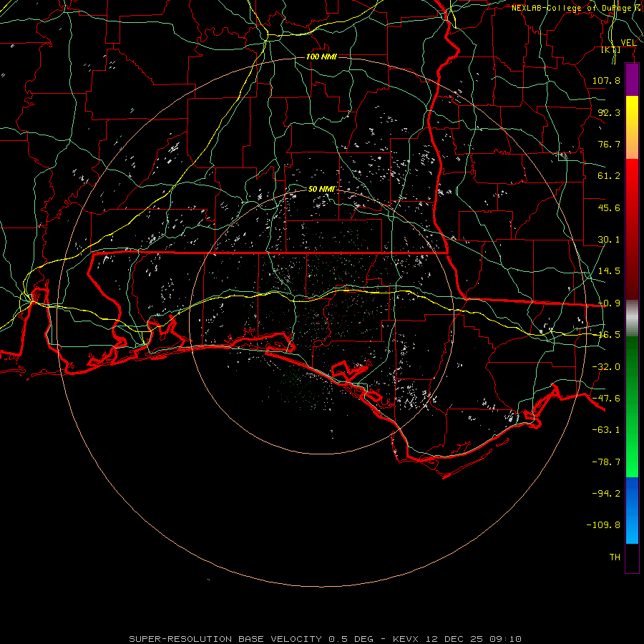Click the 50 NMI range ring label
The image size is (644, 644).
coord(321,189)
